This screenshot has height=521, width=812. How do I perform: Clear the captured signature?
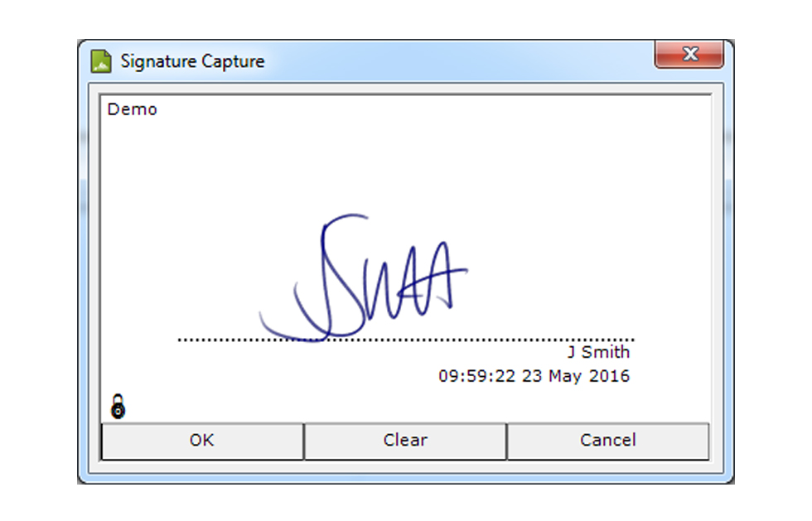(x=405, y=441)
